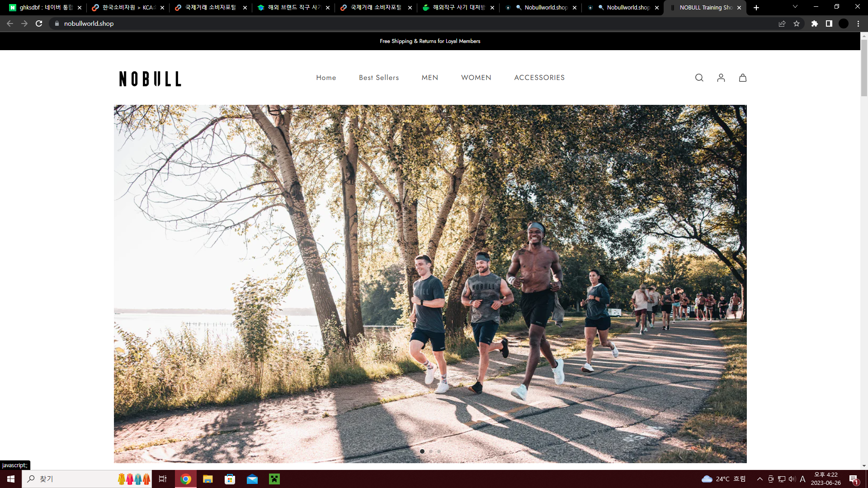This screenshot has height=488, width=868.
Task: Open Chrome from the taskbar
Action: pos(186,479)
